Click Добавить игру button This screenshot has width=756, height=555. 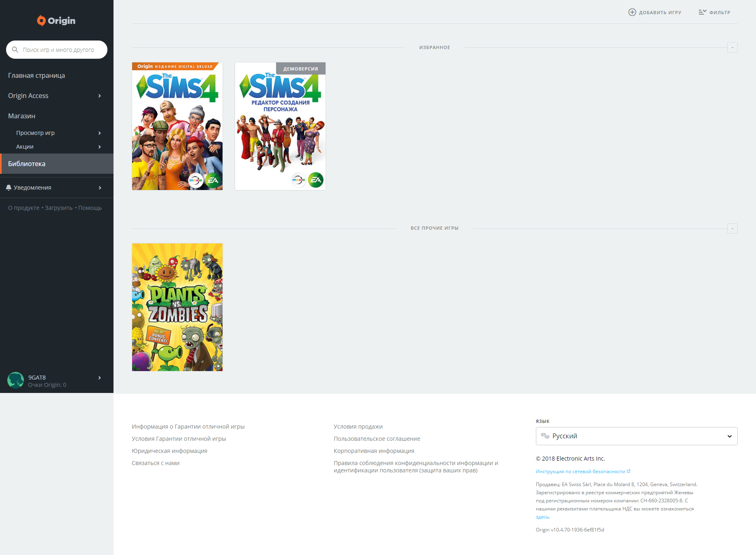(x=655, y=12)
